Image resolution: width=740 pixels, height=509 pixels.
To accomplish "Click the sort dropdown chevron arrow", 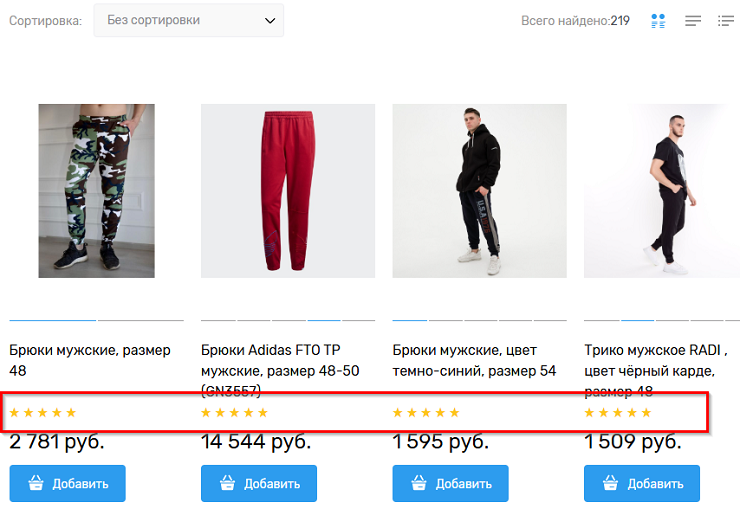I will [269, 21].
